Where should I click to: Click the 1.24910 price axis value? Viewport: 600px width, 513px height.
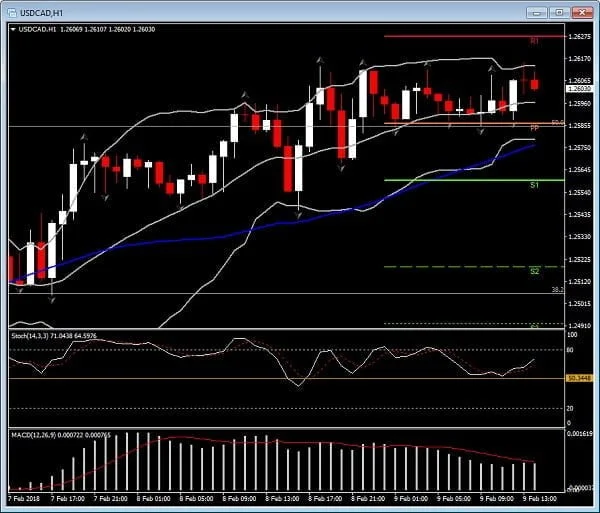click(x=580, y=326)
